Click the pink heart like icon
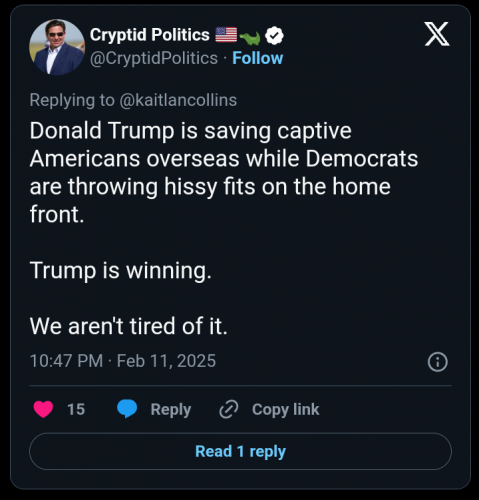This screenshot has width=479, height=500. (x=43, y=409)
